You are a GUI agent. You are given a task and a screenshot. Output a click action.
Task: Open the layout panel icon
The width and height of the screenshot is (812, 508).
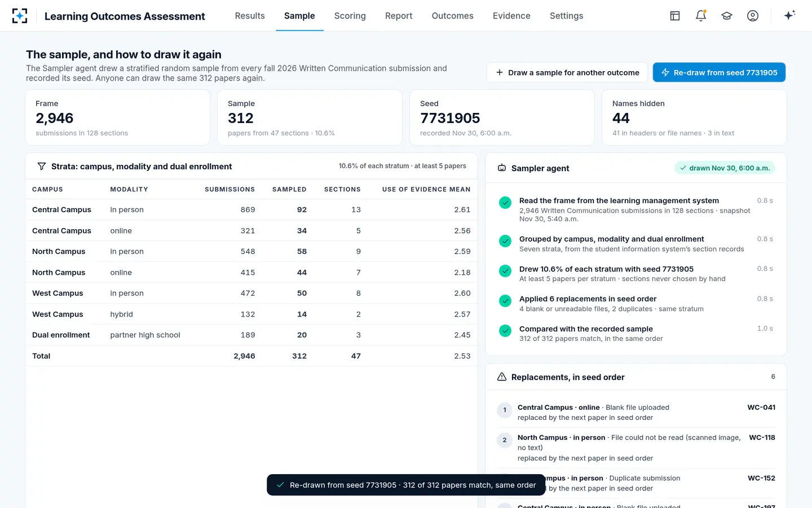675,16
